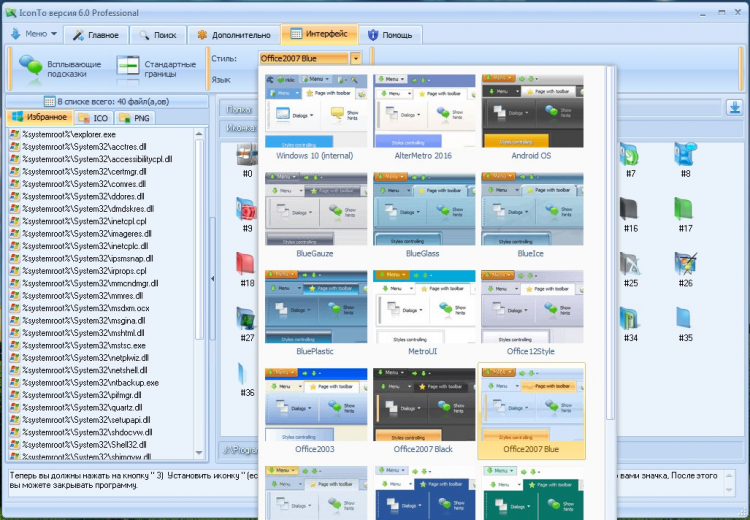Select the blue folder icon #35
This screenshot has height=520, width=750.
click(x=685, y=324)
